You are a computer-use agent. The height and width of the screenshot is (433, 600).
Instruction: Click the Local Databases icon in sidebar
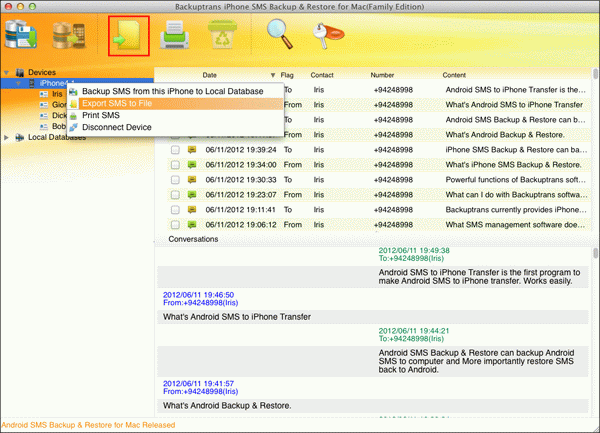(x=20, y=137)
